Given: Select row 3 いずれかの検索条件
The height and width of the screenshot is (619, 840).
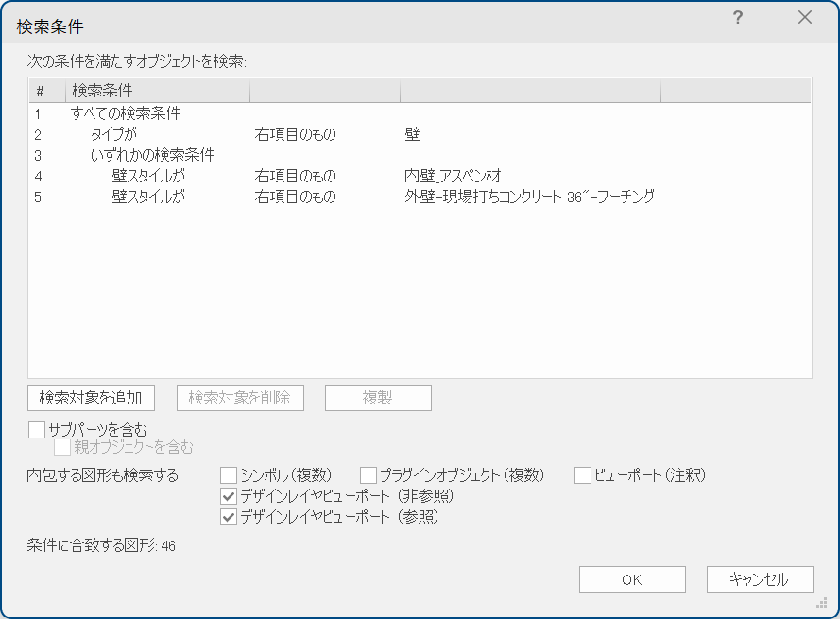Looking at the screenshot, I should 152,155.
